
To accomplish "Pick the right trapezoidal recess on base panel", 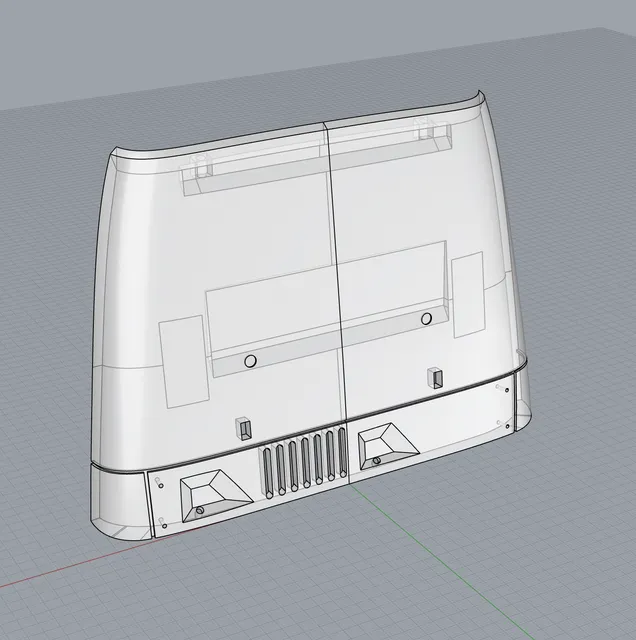I will 388,446.
